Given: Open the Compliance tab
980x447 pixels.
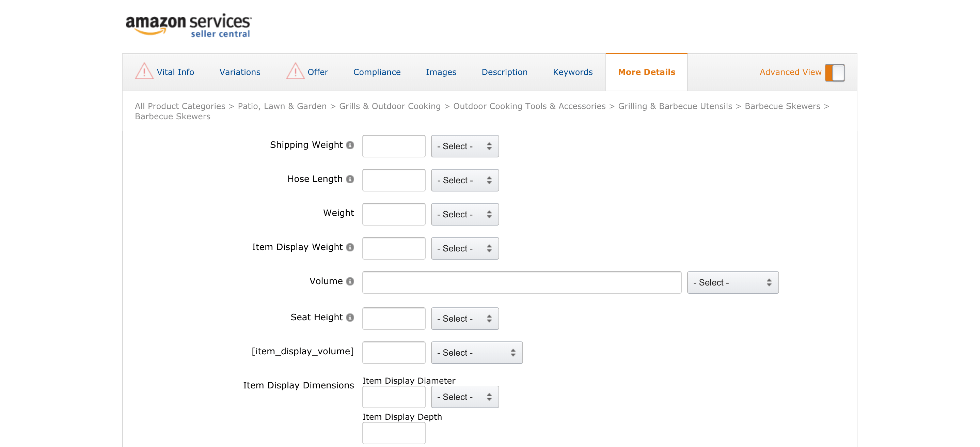Looking at the screenshot, I should (377, 72).
